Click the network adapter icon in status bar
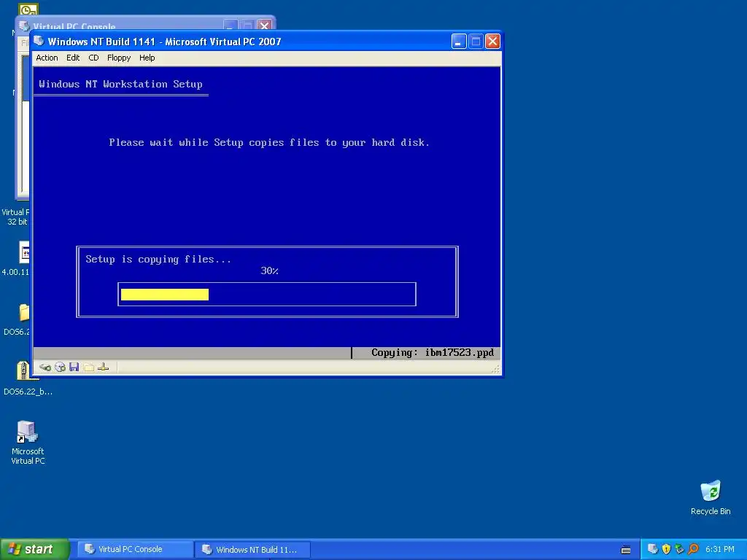Viewport: 747px width, 560px height. [x=103, y=367]
